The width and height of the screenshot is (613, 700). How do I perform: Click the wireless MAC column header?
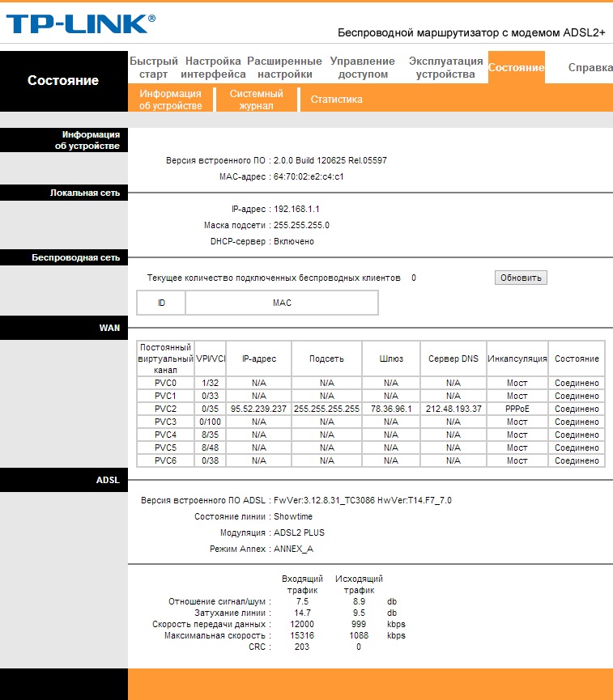click(x=282, y=303)
